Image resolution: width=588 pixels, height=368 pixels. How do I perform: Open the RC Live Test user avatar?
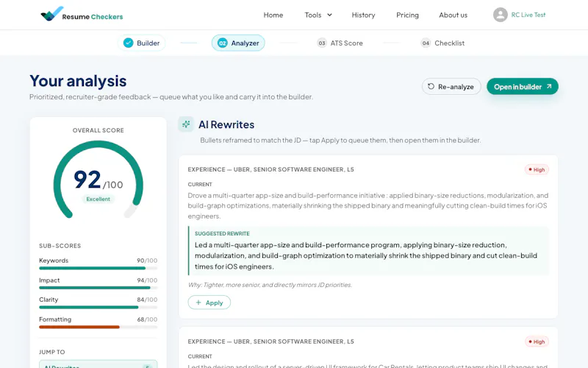point(501,15)
